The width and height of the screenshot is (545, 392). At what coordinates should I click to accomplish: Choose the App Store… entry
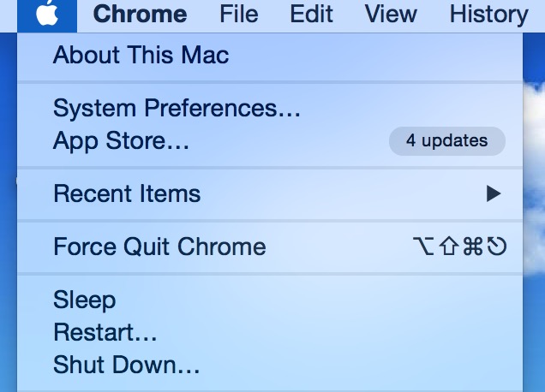pos(121,140)
